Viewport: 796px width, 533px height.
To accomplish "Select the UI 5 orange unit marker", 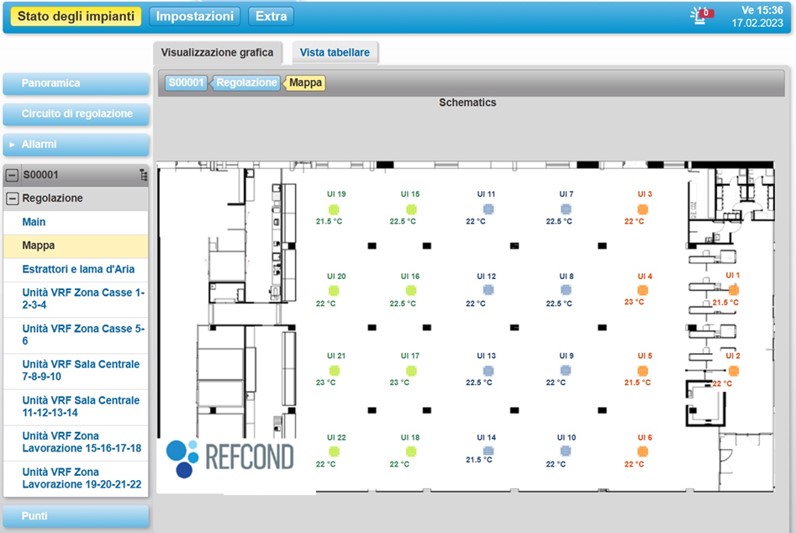I will coord(643,370).
